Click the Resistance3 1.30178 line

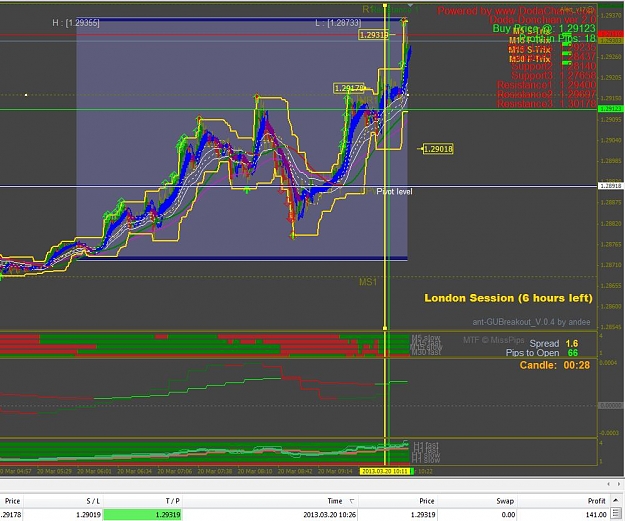coord(546,104)
